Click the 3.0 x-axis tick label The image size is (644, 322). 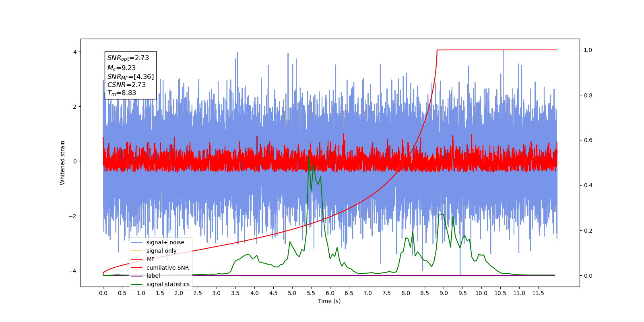pos(217,293)
